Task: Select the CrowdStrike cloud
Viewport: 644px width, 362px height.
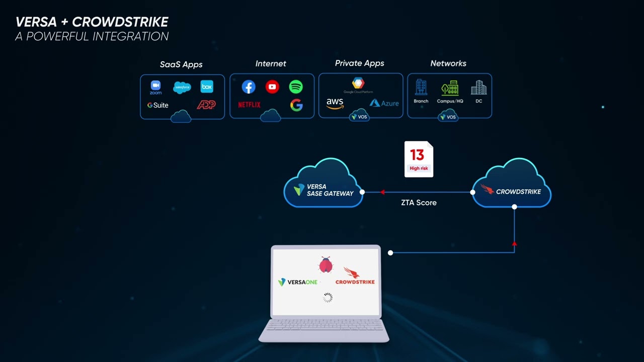Action: click(512, 187)
